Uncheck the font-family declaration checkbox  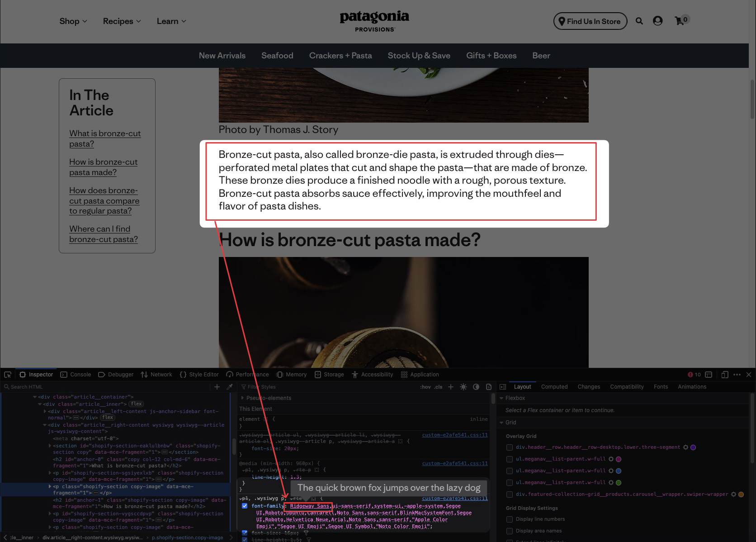click(x=245, y=506)
